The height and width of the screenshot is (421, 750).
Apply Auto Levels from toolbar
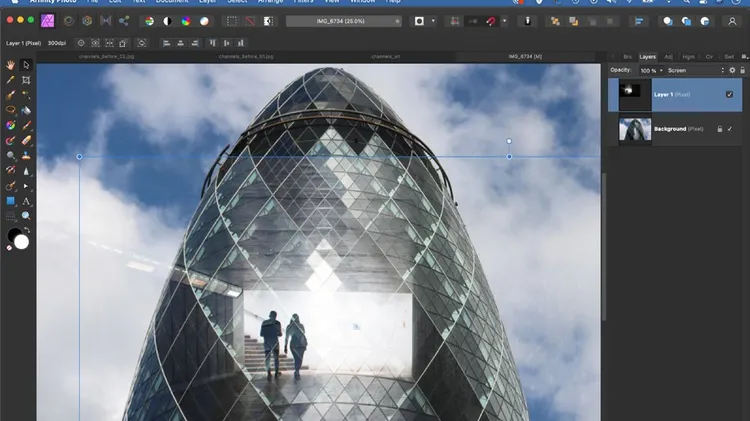pos(150,21)
